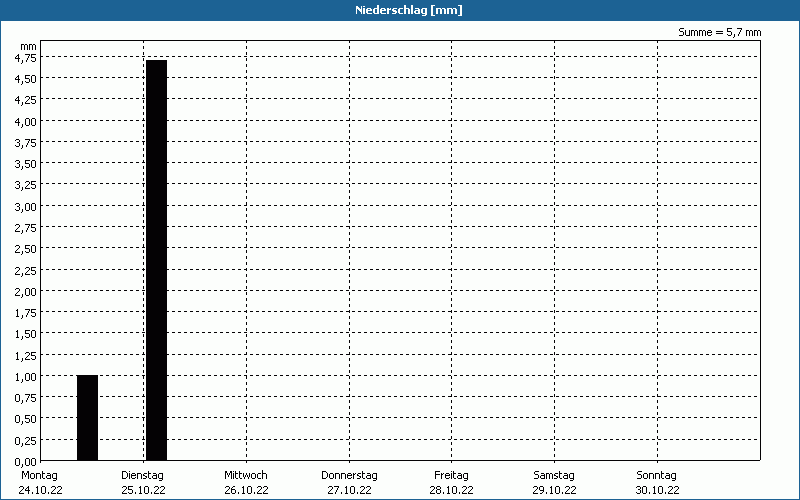Click the 4,00 y-axis value
Image resolution: width=800 pixels, height=500 pixels.
(26, 122)
